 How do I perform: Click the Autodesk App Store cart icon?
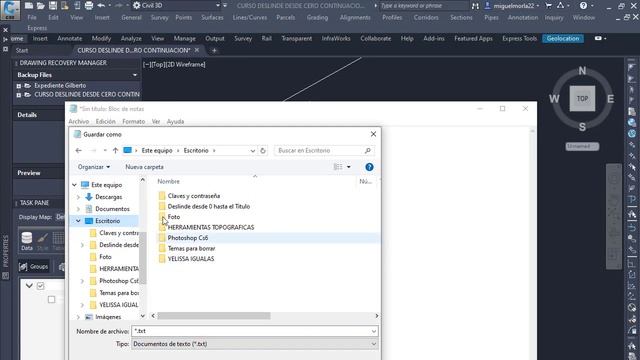549,6
